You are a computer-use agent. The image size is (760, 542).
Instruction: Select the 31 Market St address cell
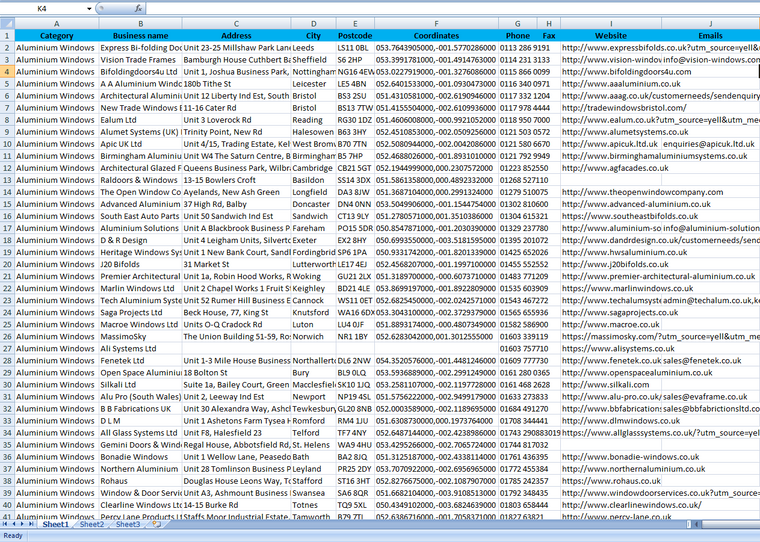click(x=237, y=264)
